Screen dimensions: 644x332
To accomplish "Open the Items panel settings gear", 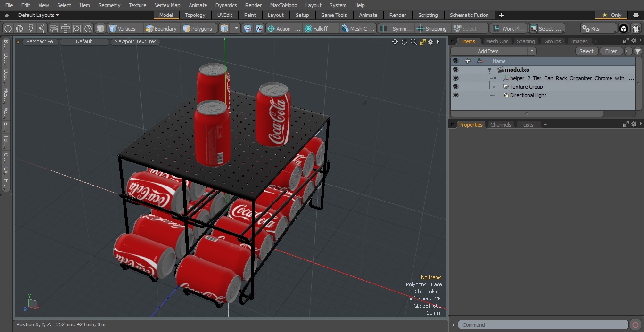I will (634, 41).
